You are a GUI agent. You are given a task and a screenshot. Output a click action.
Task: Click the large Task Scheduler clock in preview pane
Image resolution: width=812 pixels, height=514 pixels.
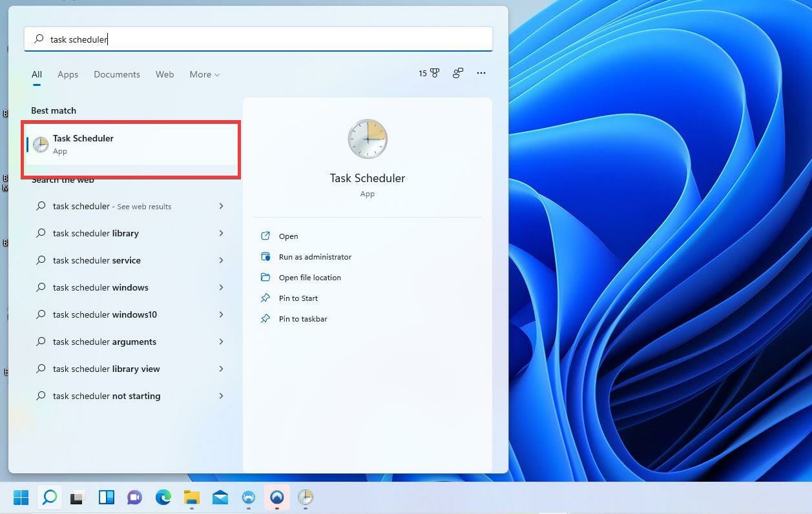368,139
